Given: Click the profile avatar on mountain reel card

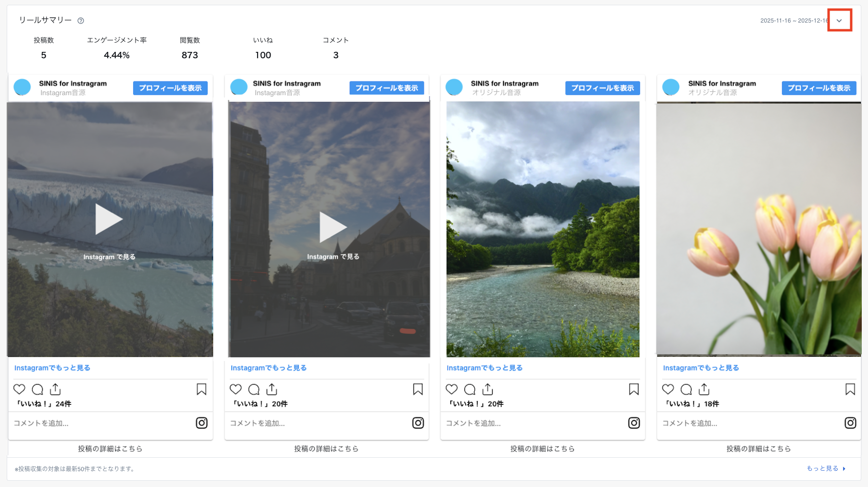Looking at the screenshot, I should pos(454,87).
